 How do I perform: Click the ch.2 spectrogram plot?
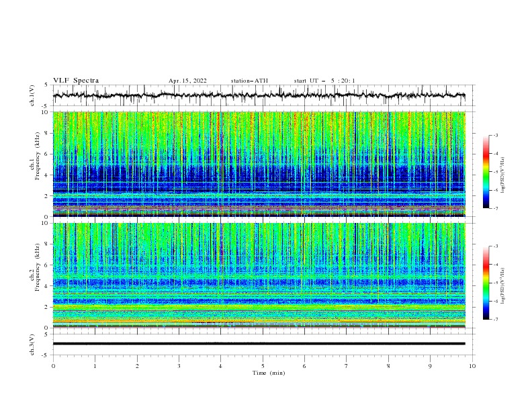[259, 275]
